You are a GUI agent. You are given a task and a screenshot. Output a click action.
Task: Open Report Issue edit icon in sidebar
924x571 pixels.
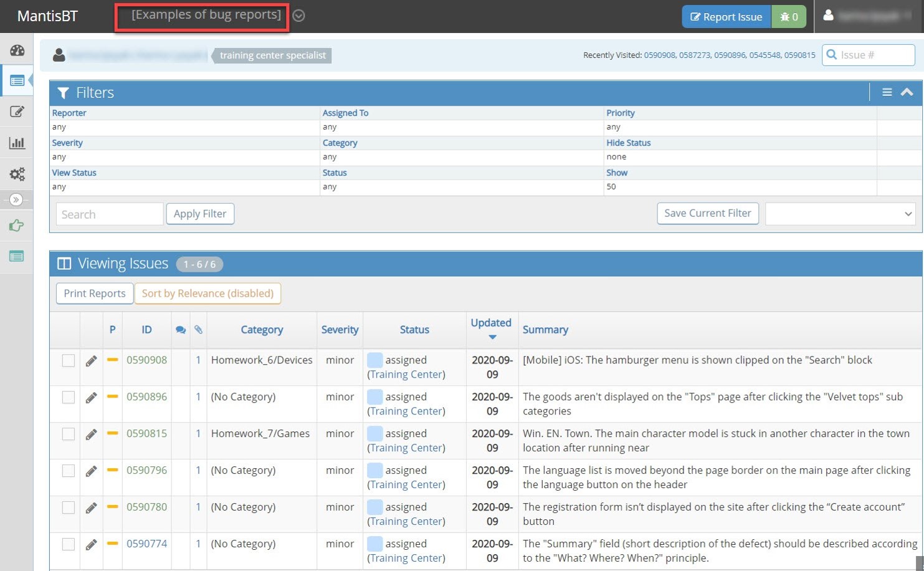coord(17,112)
